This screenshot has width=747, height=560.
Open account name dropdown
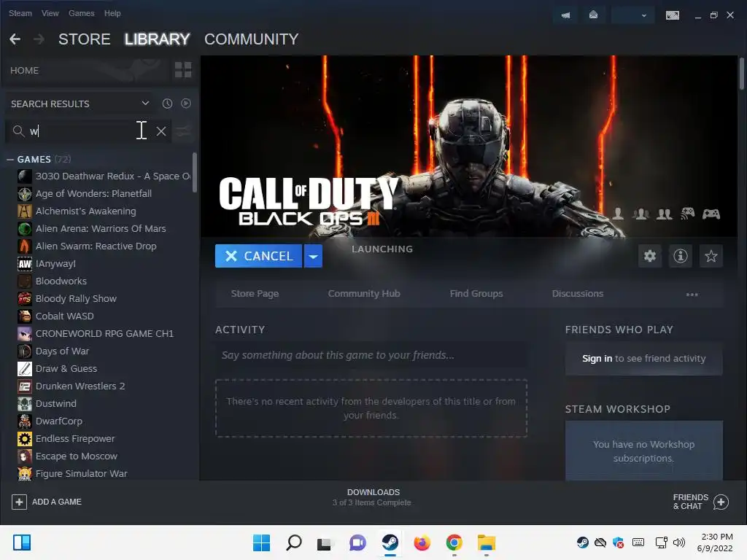(632, 15)
